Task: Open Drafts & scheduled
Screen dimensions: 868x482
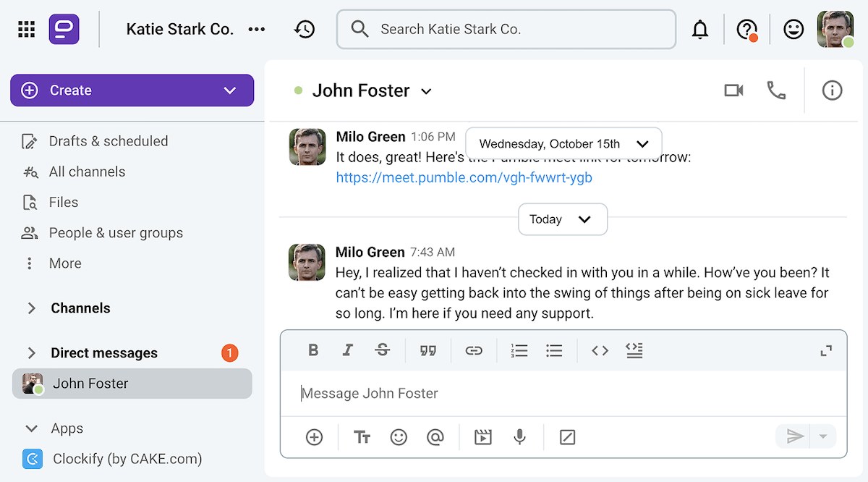Action: tap(109, 140)
